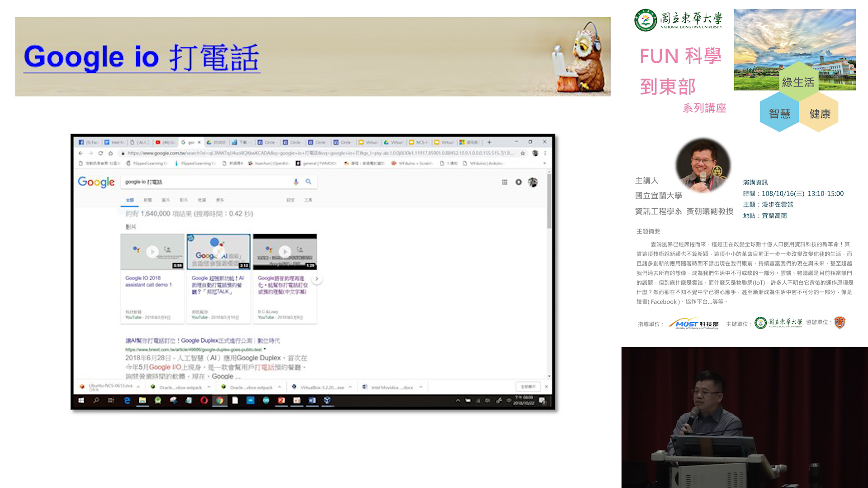Show the hidden system tray icons

[458, 400]
